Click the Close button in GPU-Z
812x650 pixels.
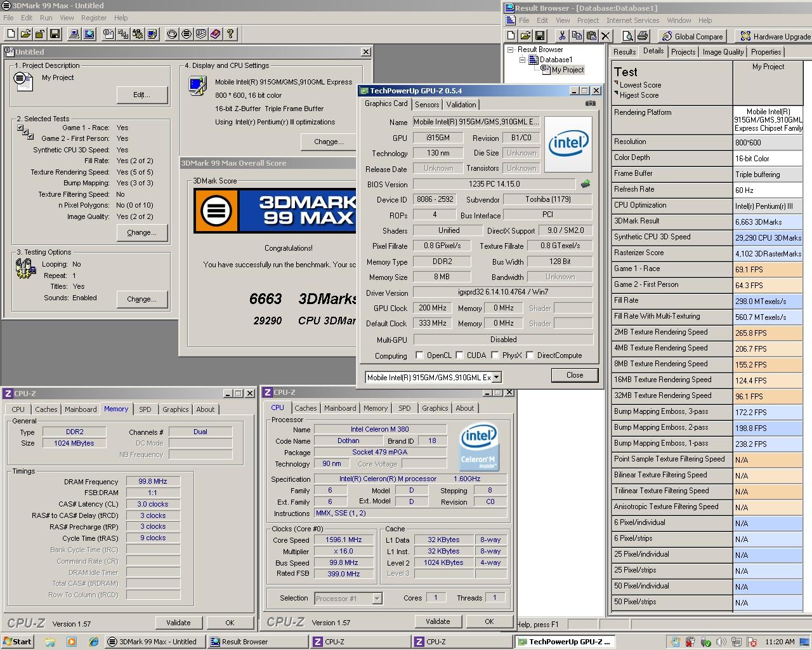coord(574,375)
